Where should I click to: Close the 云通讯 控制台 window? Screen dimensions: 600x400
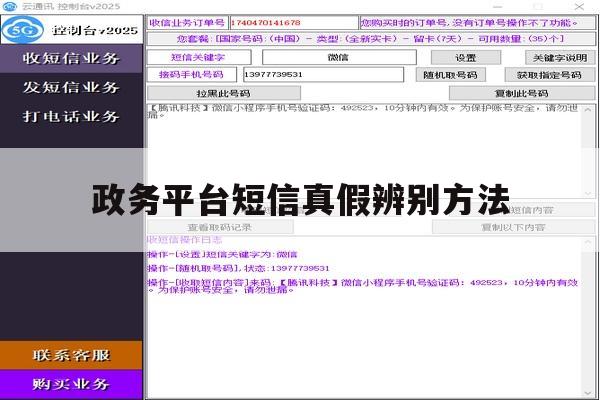coord(579,7)
